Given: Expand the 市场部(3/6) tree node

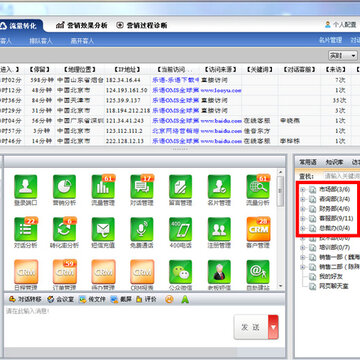Looking at the screenshot, I should tap(303, 190).
